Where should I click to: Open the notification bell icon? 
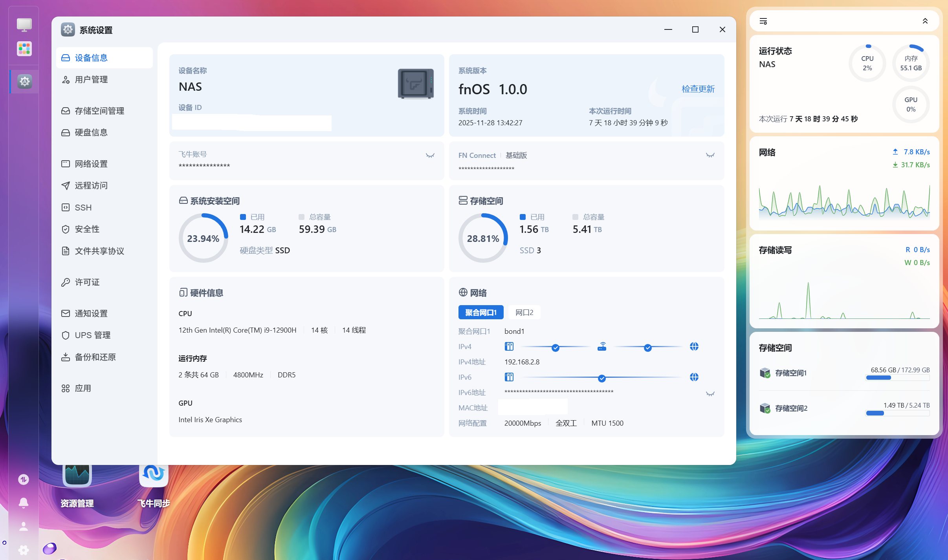(24, 503)
